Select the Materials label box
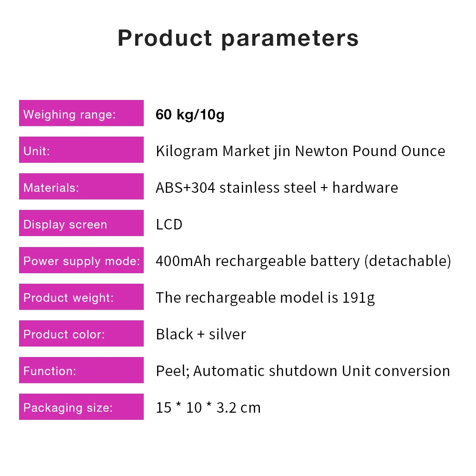Viewport: 476px width, 476px height. [x=81, y=187]
